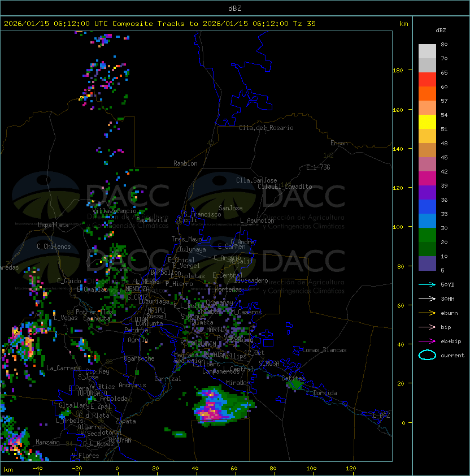This screenshot has height=476, width=470.
Task: Select the Ramblon label
Action: click(185, 163)
